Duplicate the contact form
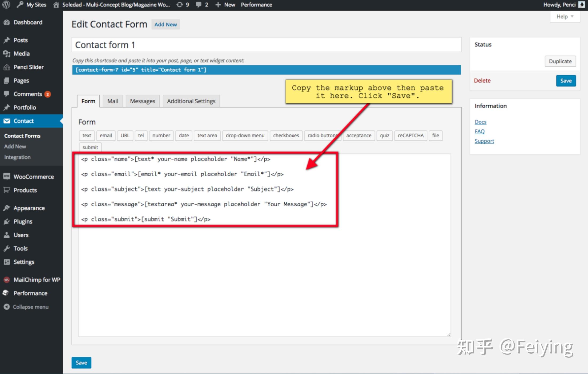 560,61
